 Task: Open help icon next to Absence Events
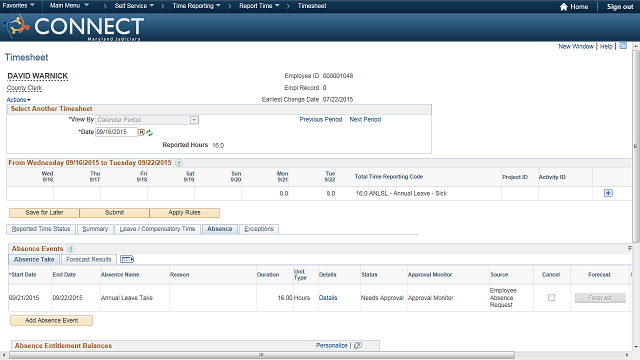tap(71, 249)
